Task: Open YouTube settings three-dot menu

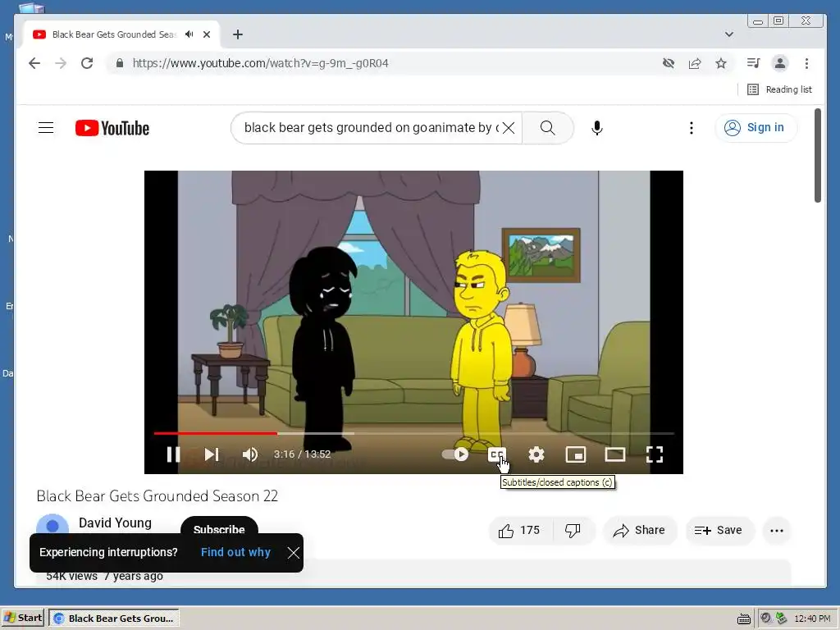Action: (x=692, y=127)
